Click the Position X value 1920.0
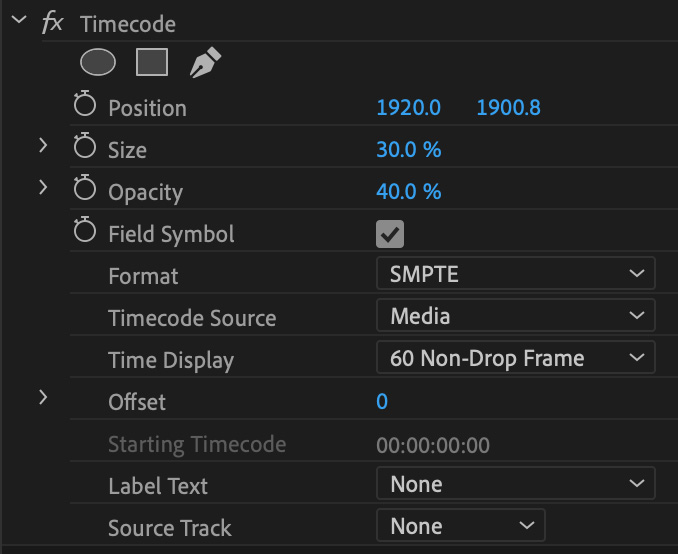The height and width of the screenshot is (554, 678). (408, 107)
